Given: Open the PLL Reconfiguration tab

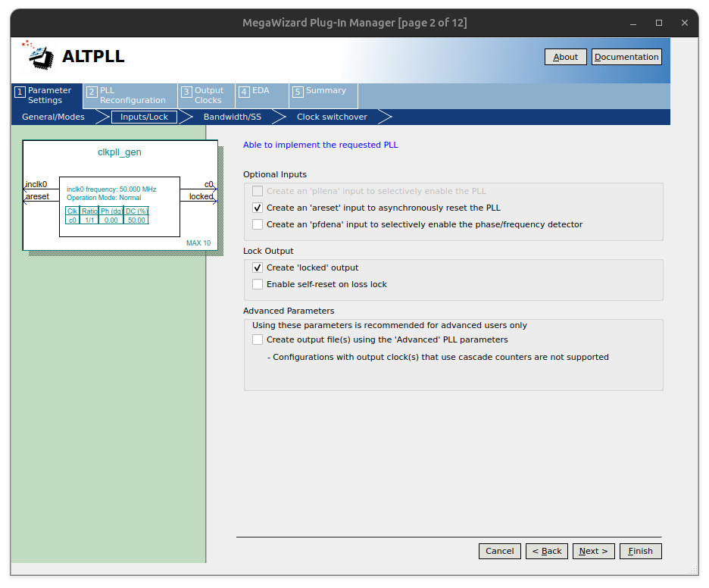Looking at the screenshot, I should tap(130, 95).
